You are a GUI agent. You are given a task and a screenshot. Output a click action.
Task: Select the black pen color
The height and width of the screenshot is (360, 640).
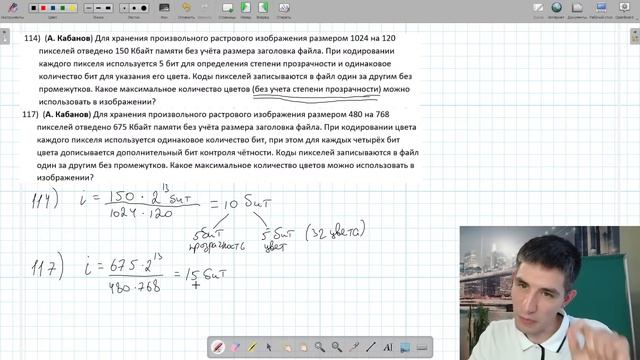(34, 8)
